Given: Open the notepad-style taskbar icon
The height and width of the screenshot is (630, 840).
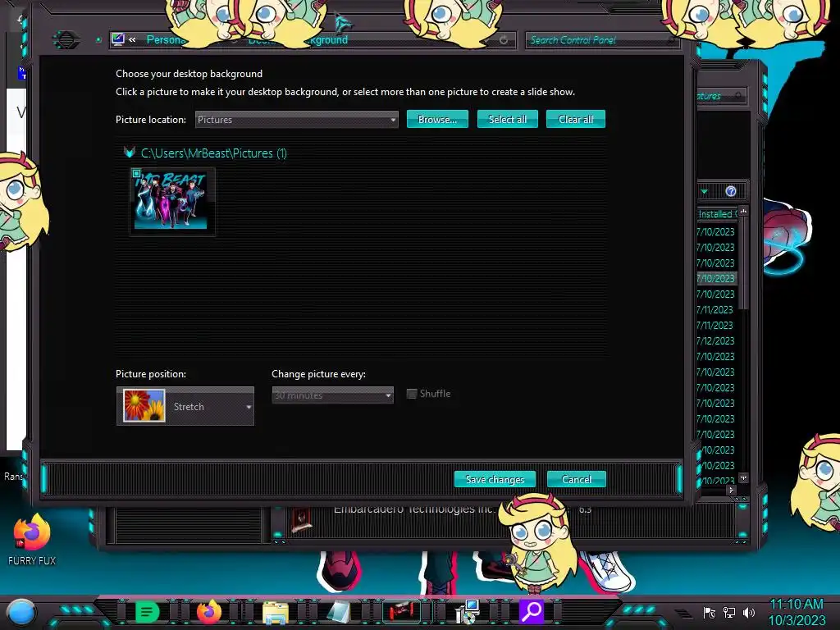Looking at the screenshot, I should 339,612.
